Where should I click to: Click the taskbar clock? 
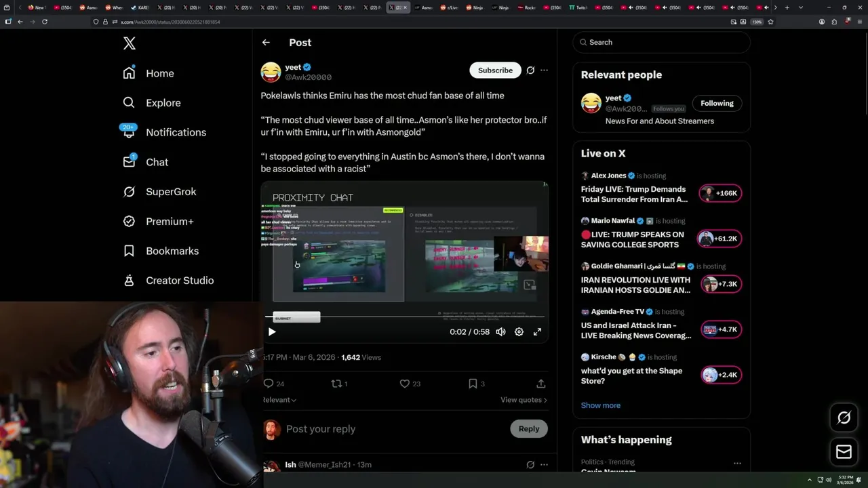(845, 480)
